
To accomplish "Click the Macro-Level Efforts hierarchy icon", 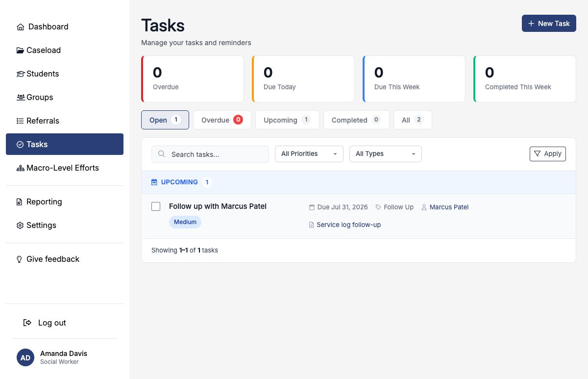I will click(x=20, y=168).
